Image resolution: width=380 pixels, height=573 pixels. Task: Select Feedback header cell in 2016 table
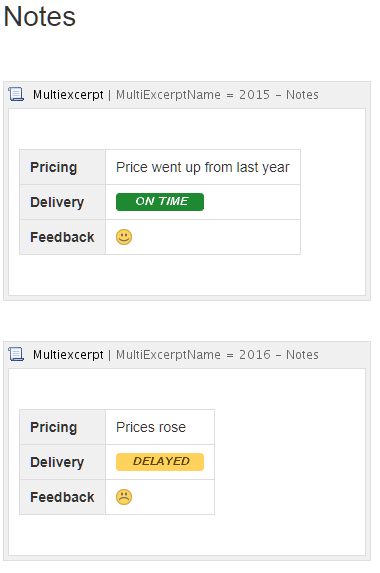(62, 497)
